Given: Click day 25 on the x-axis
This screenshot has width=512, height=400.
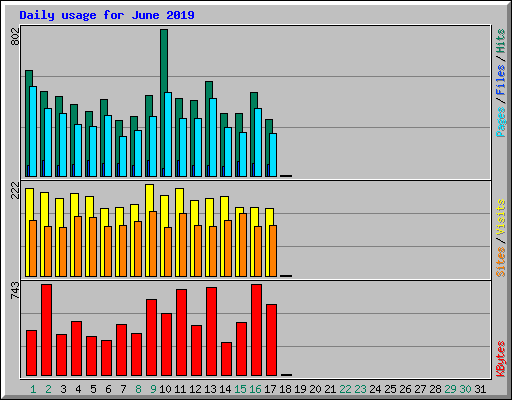Looking at the screenshot, I should point(390,389).
